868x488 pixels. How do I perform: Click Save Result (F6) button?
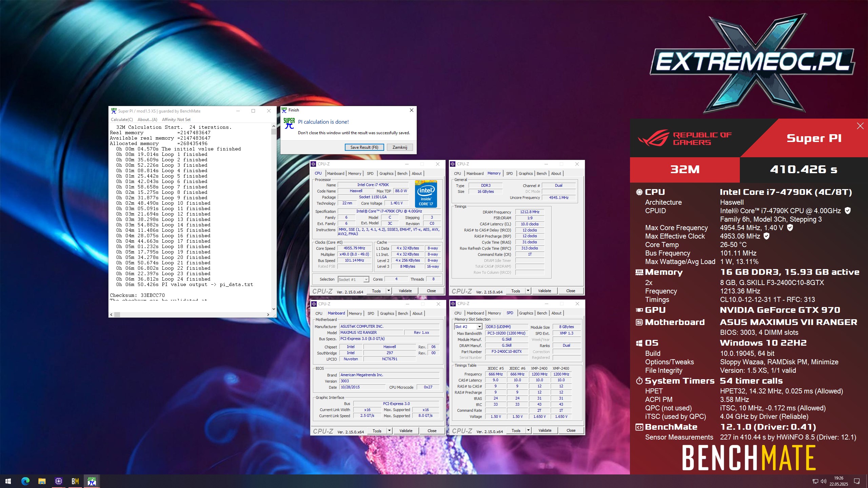364,147
